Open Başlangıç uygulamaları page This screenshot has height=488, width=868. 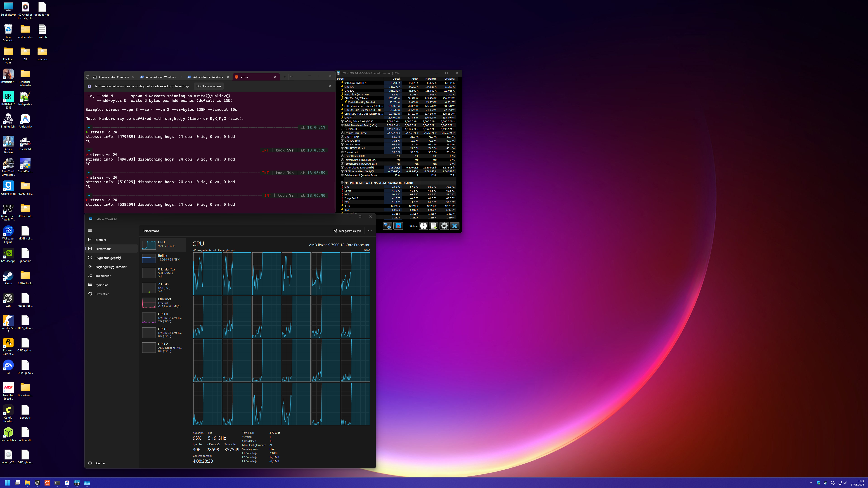(x=112, y=267)
